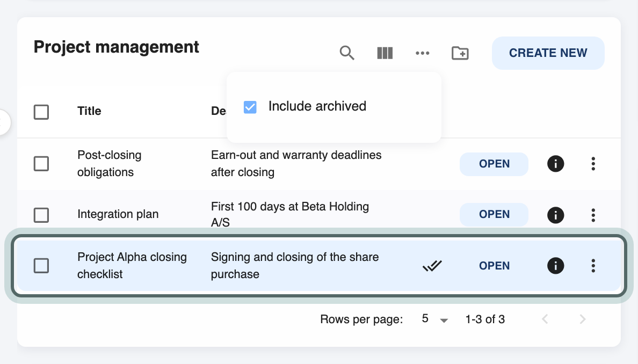
Task: Click the add folder icon
Action: coord(460,53)
